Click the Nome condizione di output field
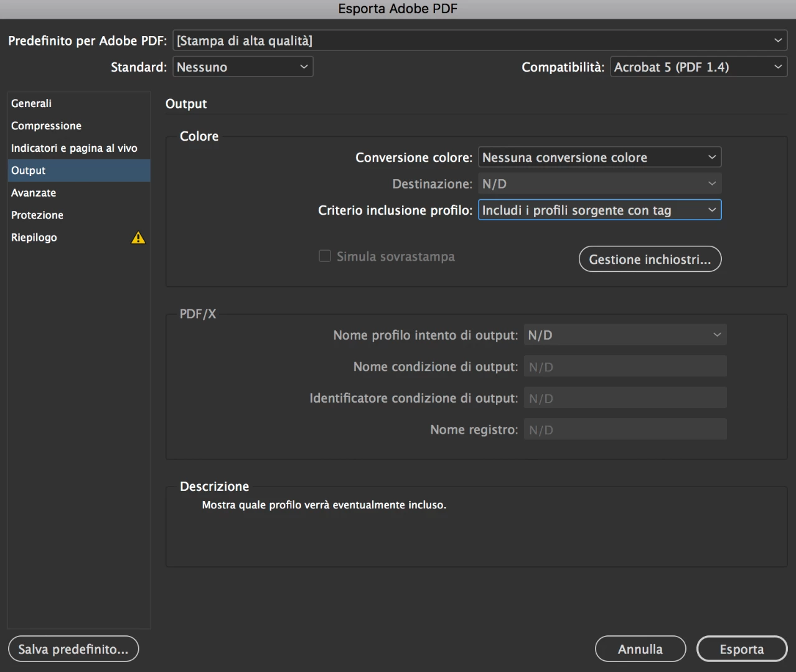The image size is (796, 672). click(x=625, y=366)
